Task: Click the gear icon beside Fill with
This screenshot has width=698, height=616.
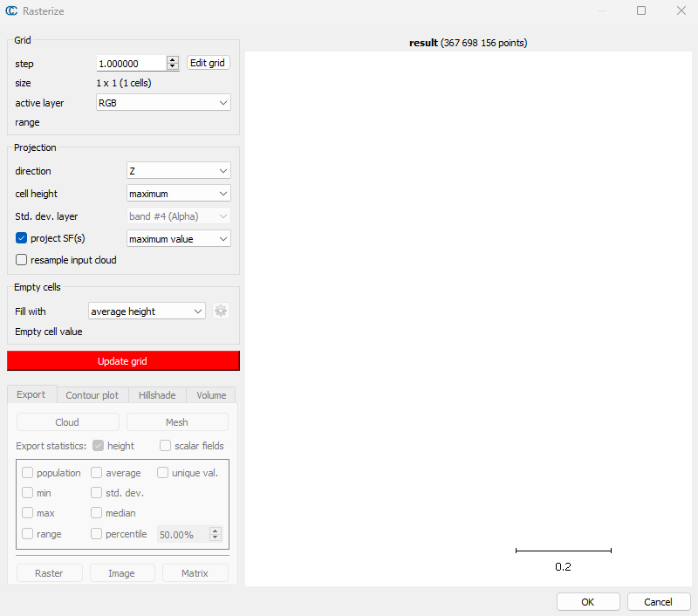Action: click(221, 311)
